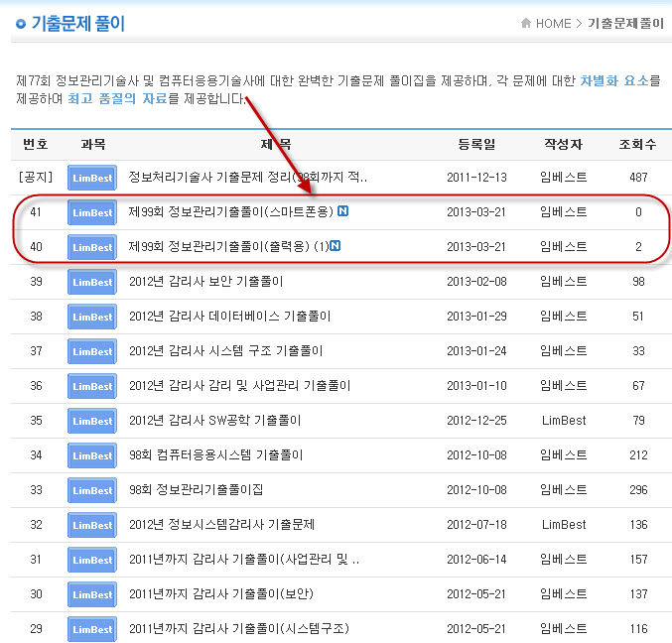
Task: Click author LimBest in row 32
Action: pyautogui.click(x=564, y=524)
